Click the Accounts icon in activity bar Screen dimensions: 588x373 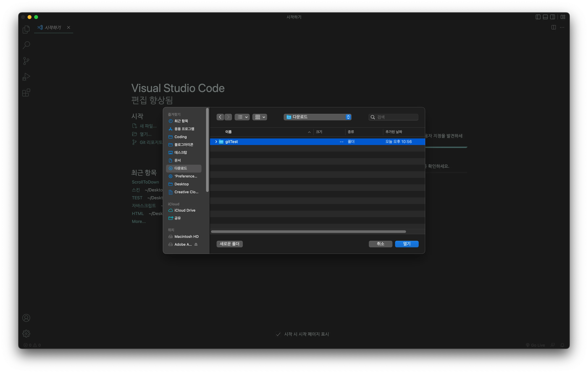[26, 318]
